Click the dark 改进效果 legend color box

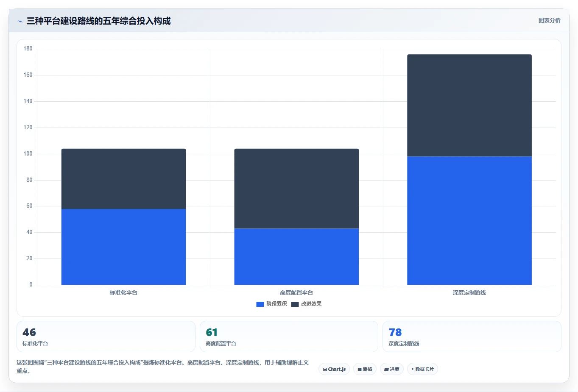(x=295, y=304)
